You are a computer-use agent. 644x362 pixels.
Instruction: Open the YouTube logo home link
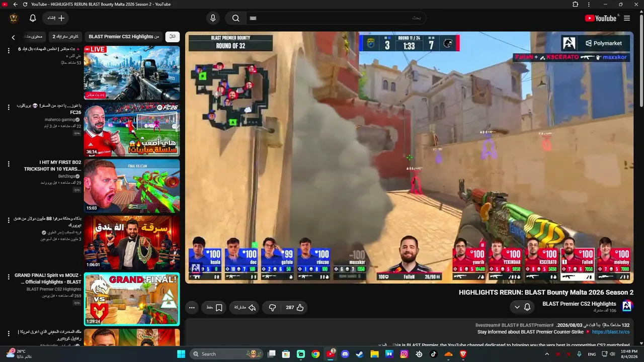600,18
